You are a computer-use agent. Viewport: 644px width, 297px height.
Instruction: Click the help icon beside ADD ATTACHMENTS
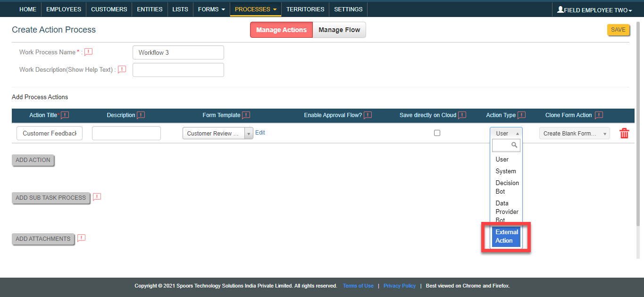[x=81, y=238]
